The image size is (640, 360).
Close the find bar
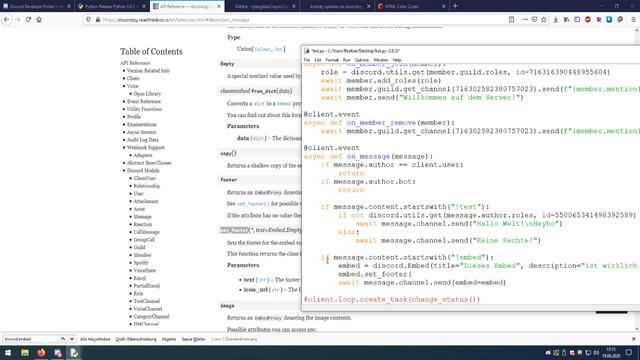633,339
